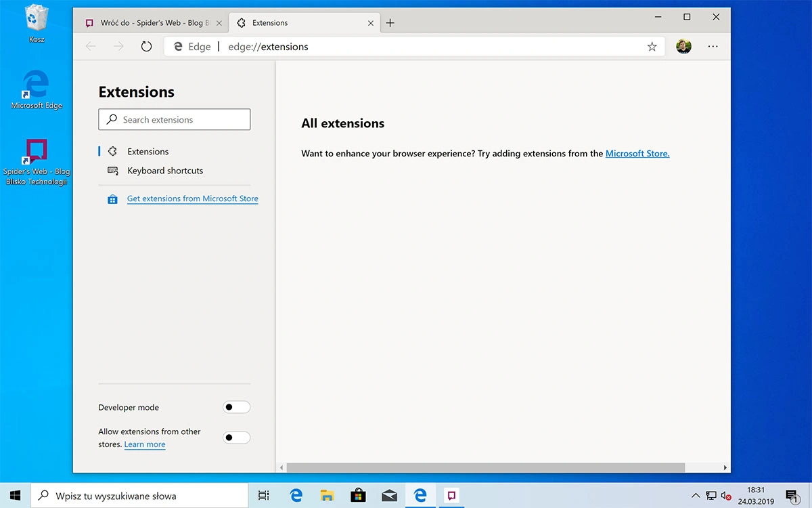Open the Windows Start menu

pyautogui.click(x=16, y=495)
